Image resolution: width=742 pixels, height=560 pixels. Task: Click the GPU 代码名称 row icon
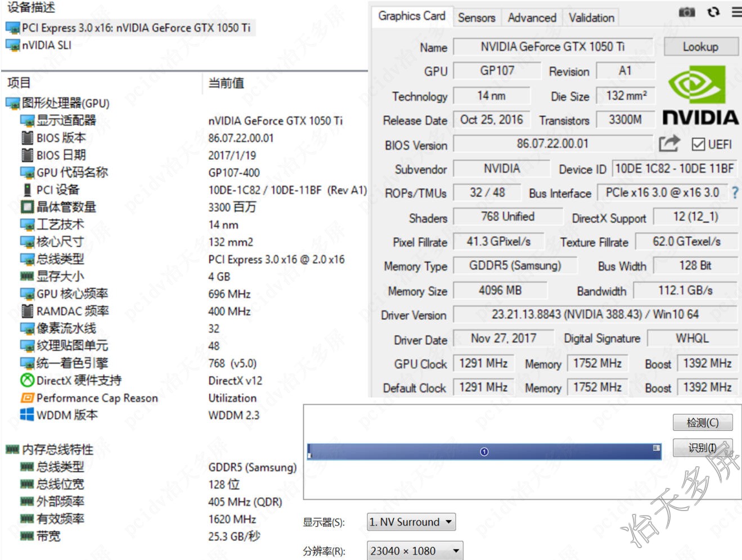coord(27,173)
